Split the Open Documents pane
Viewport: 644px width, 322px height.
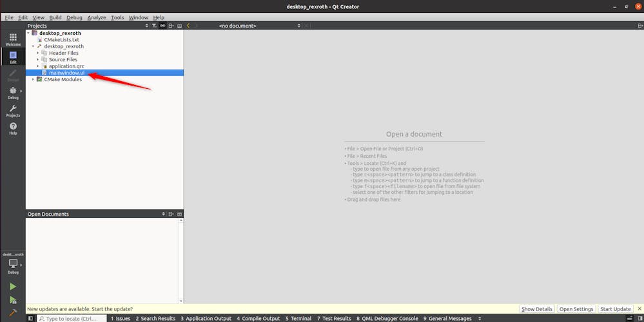coord(171,214)
